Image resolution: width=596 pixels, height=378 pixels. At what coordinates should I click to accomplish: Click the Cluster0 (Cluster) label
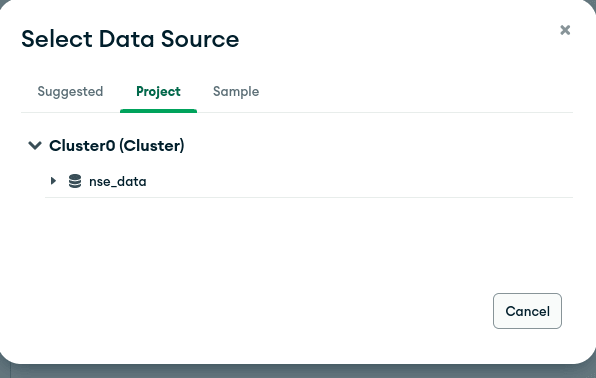tap(117, 145)
